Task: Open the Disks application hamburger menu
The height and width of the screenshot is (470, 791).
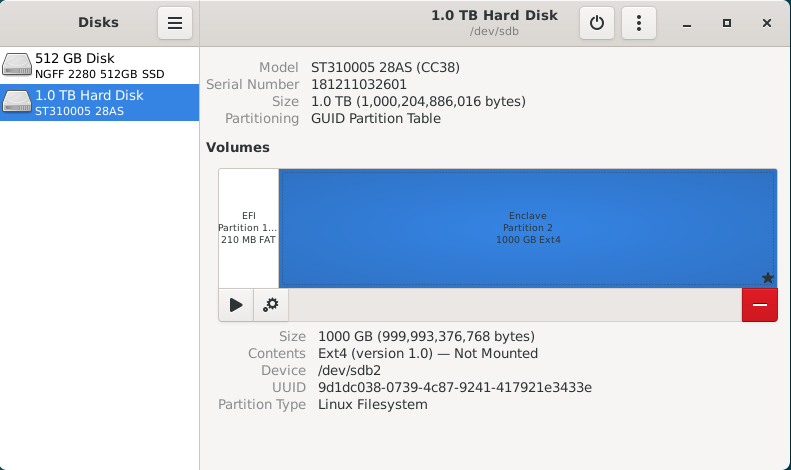Action: click(174, 23)
